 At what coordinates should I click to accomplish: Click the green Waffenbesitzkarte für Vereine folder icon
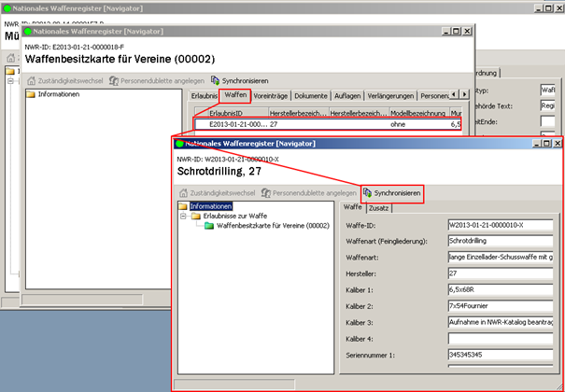[209, 226]
